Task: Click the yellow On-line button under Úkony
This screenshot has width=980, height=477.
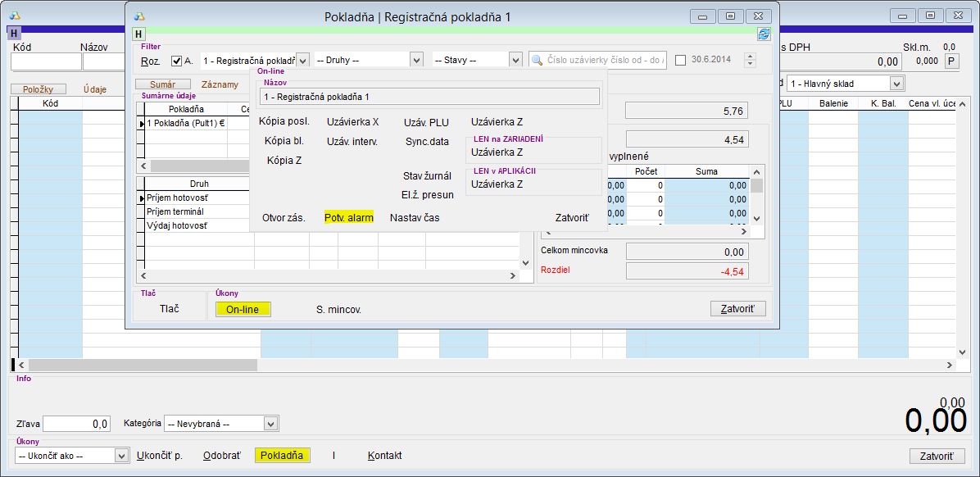Action: tap(243, 310)
